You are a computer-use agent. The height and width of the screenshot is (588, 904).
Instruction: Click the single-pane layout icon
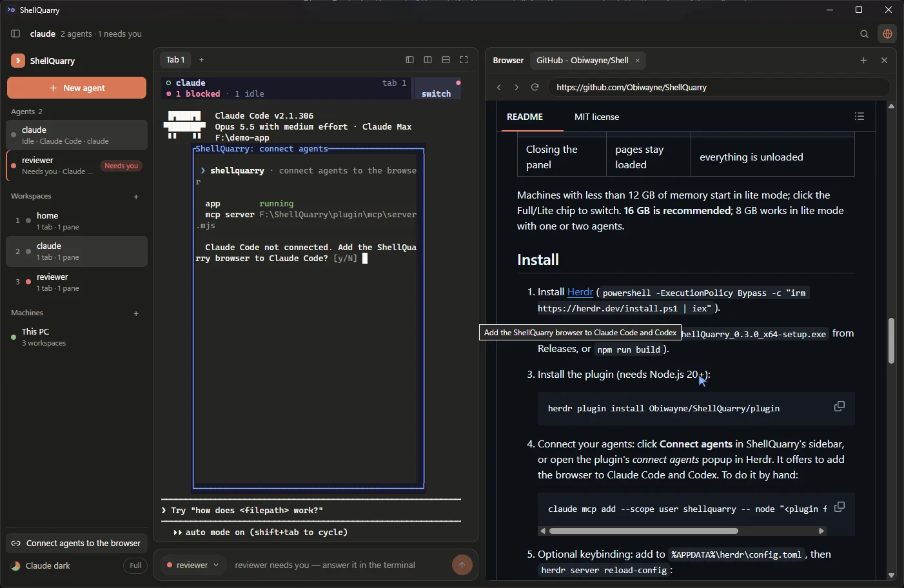click(x=409, y=60)
